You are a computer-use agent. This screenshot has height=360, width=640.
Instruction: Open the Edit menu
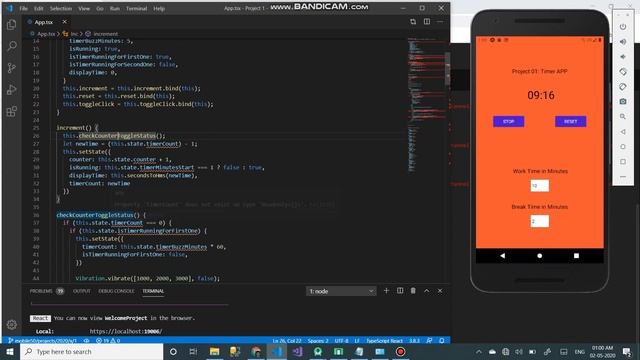tap(38, 9)
